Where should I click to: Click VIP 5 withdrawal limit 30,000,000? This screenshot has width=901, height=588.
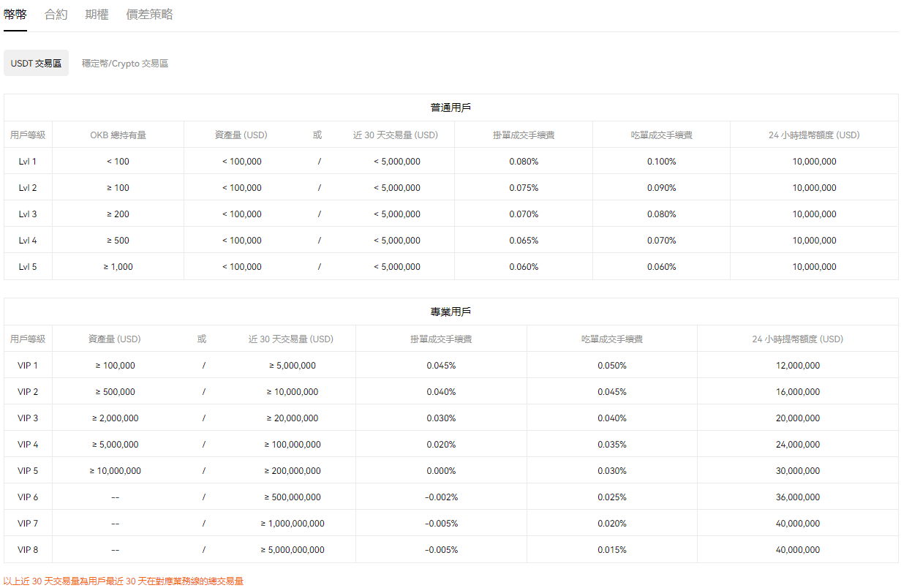798,471
